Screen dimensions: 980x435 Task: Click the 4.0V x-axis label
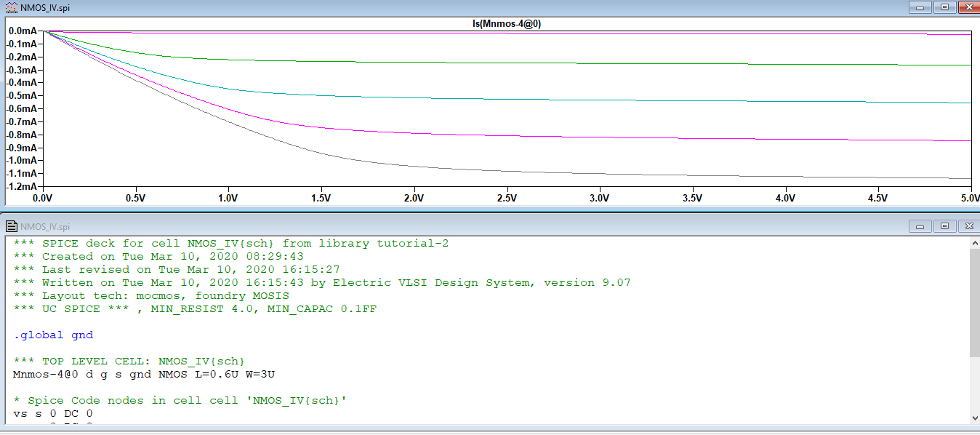[785, 198]
